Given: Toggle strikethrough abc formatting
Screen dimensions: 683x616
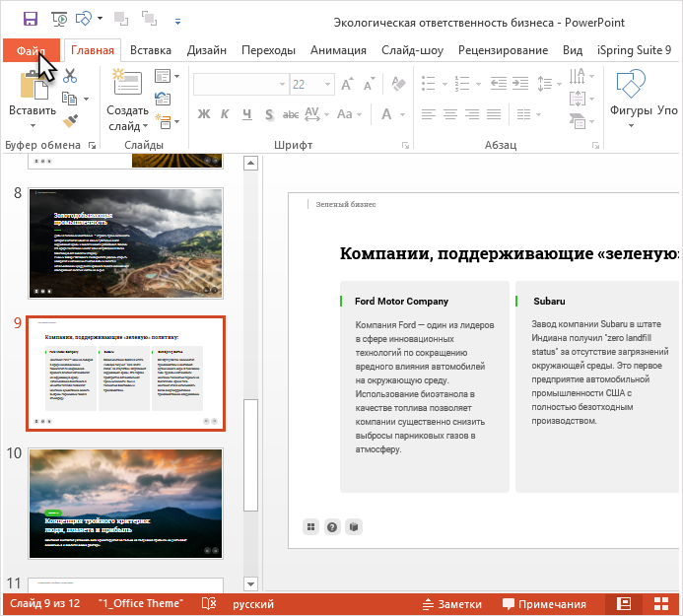Looking at the screenshot, I should 291,114.
